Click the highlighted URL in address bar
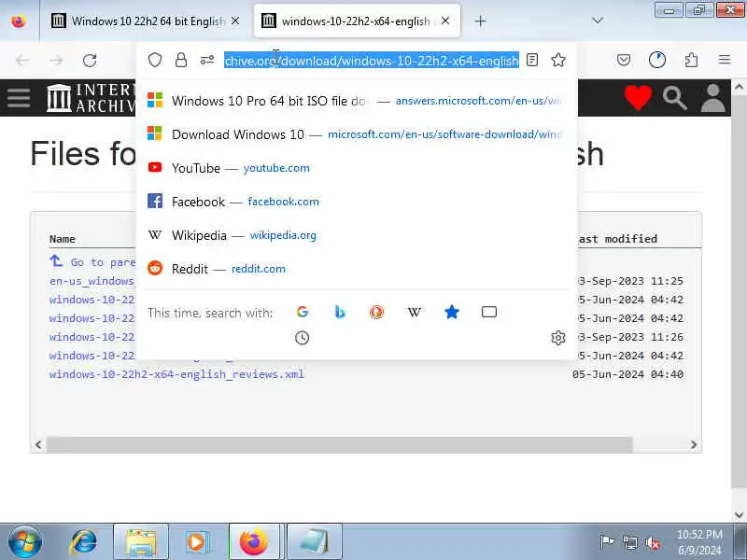This screenshot has height=560, width=747. click(x=372, y=61)
